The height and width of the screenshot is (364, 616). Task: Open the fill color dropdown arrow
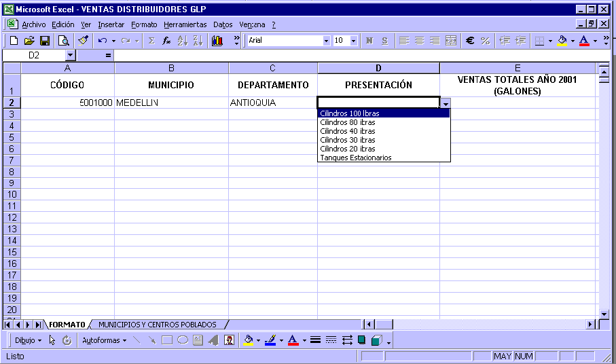click(573, 41)
